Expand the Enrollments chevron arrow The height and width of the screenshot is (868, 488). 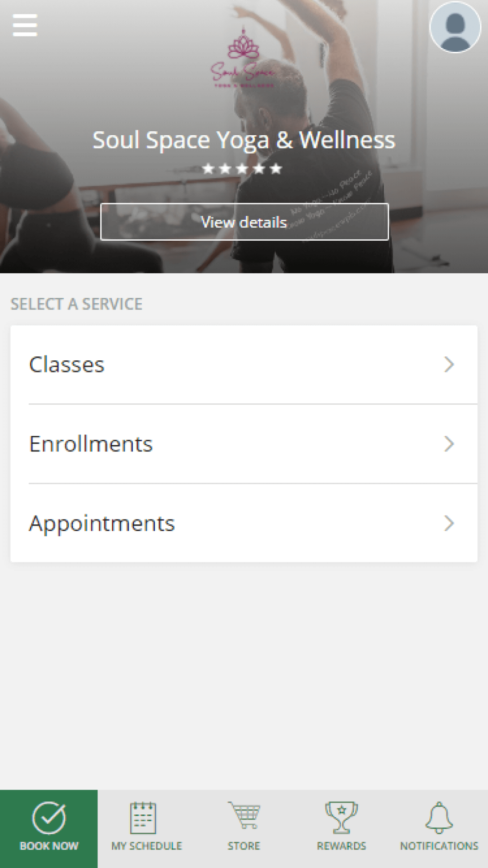449,444
